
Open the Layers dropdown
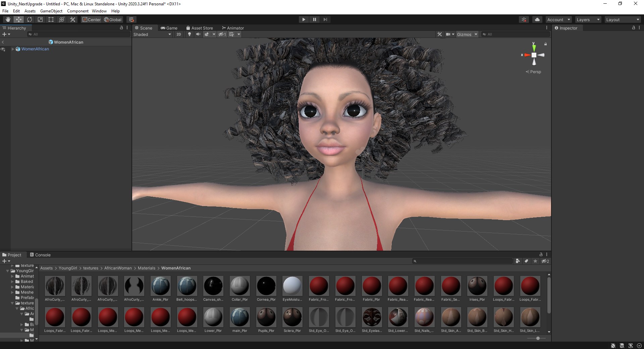point(588,19)
